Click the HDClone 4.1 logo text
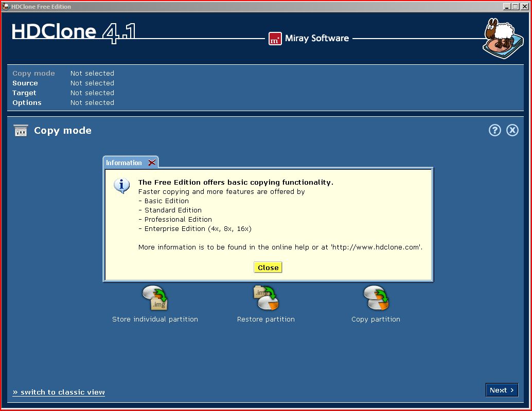The width and height of the screenshot is (532, 411). [x=74, y=32]
